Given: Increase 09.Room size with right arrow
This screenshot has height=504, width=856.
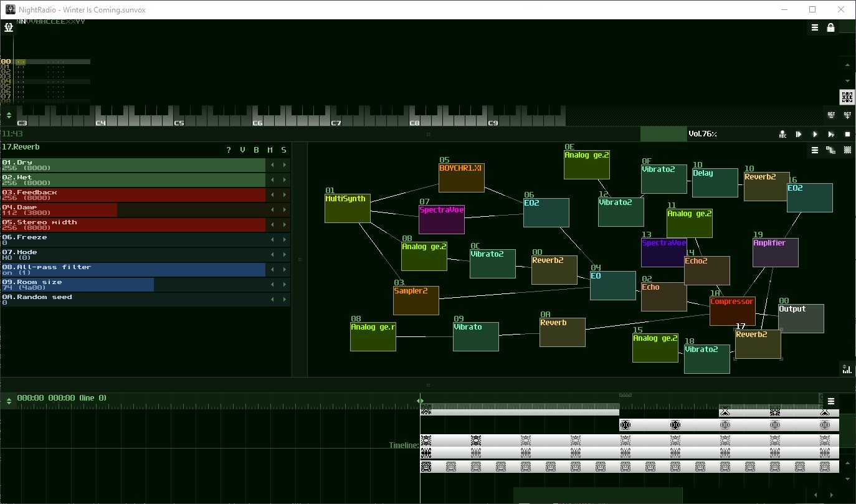Looking at the screenshot, I should [x=285, y=285].
